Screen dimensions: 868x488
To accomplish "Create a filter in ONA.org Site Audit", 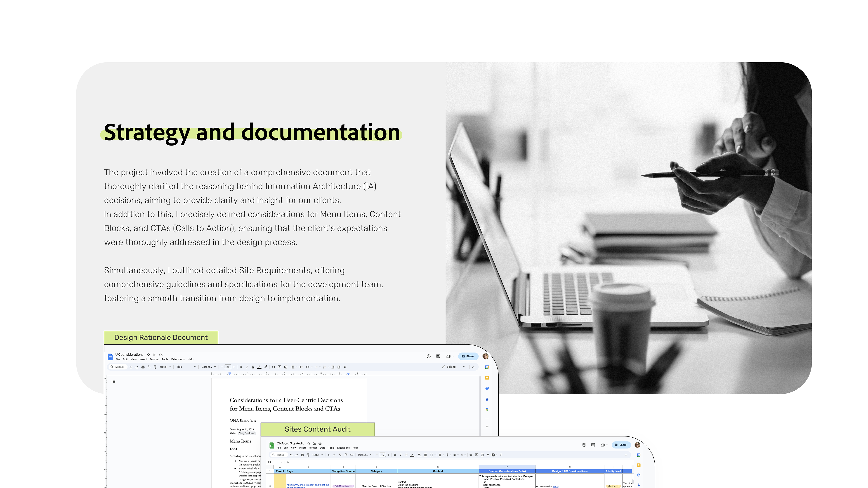I will pyautogui.click(x=488, y=455).
